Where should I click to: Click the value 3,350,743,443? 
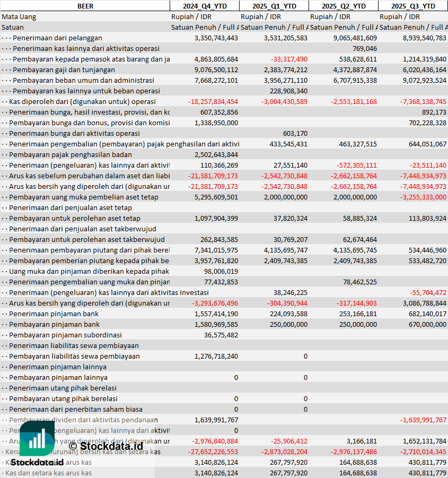216,38
